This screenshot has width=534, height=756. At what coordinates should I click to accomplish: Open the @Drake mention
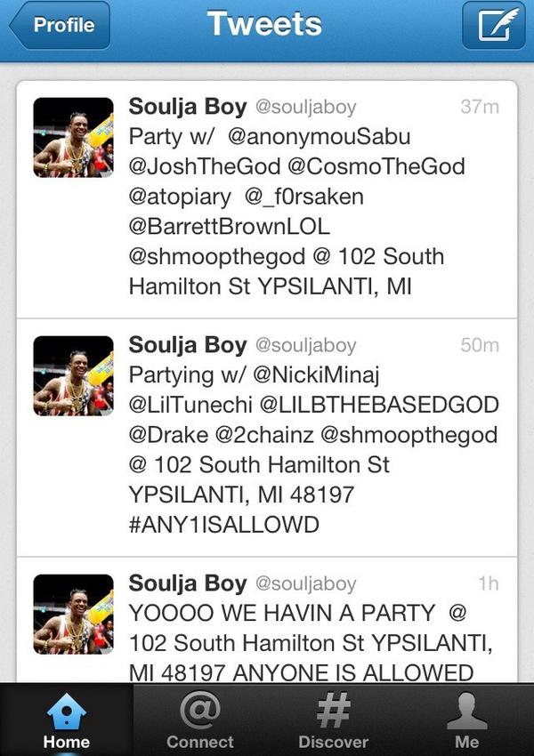[168, 435]
